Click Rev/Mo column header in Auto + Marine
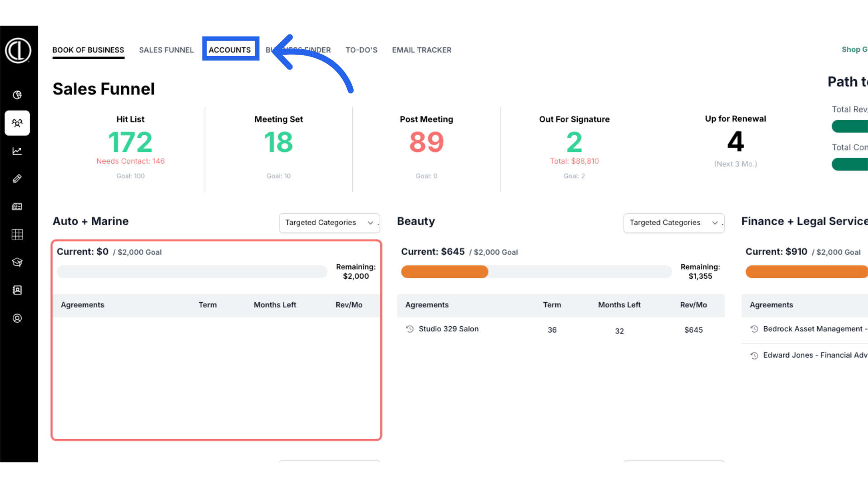 coord(349,305)
